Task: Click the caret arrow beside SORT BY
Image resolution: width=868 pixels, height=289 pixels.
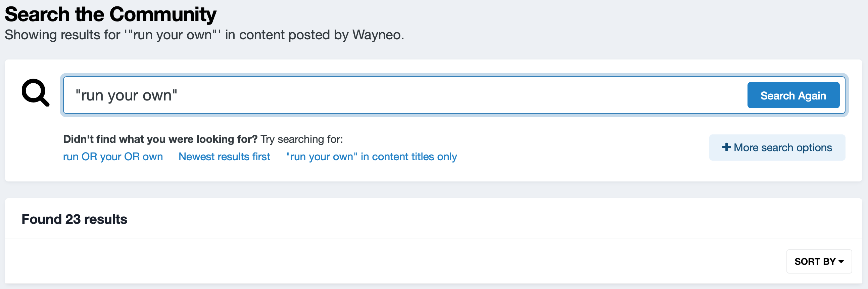Action: (841, 262)
